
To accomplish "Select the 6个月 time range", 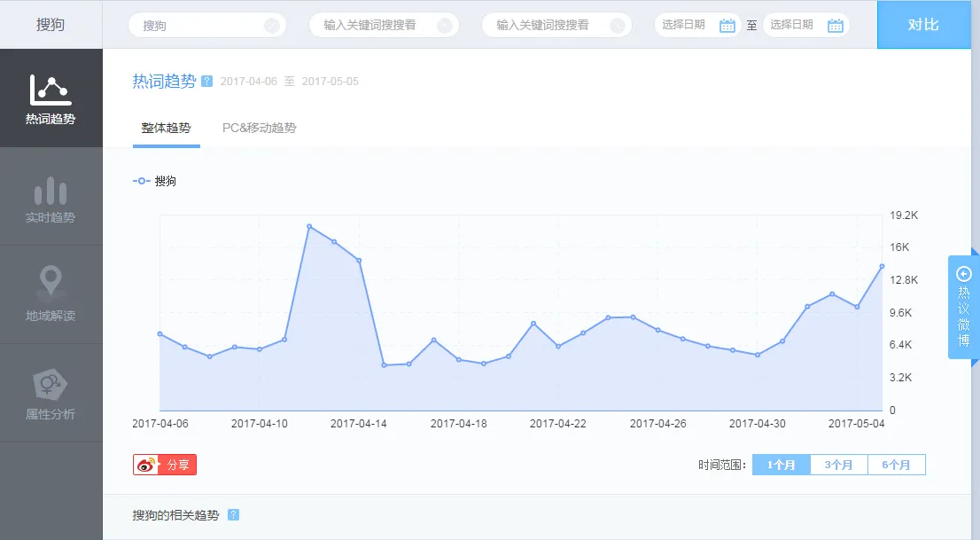I will pos(896,465).
